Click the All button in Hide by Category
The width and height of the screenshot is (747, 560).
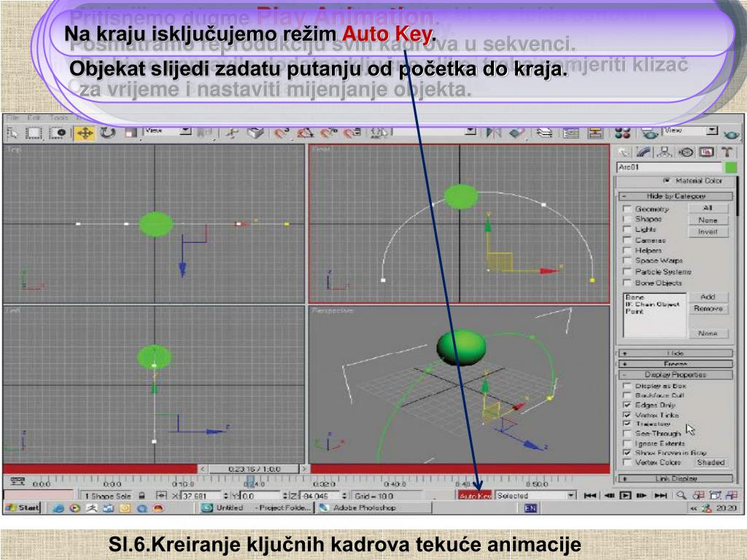(708, 208)
